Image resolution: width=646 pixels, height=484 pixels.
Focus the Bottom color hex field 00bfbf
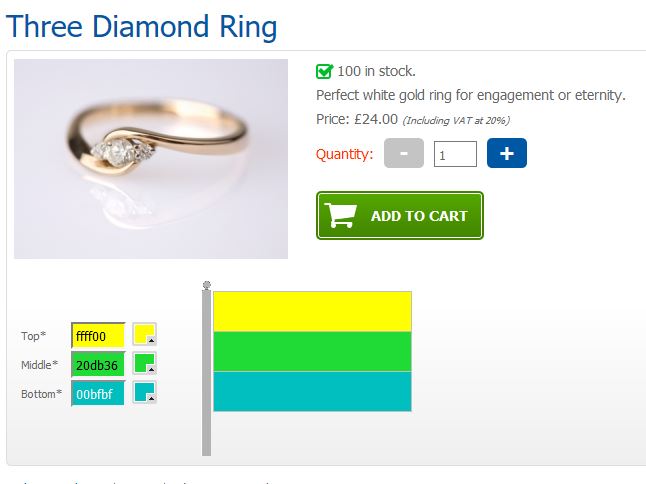pos(98,394)
